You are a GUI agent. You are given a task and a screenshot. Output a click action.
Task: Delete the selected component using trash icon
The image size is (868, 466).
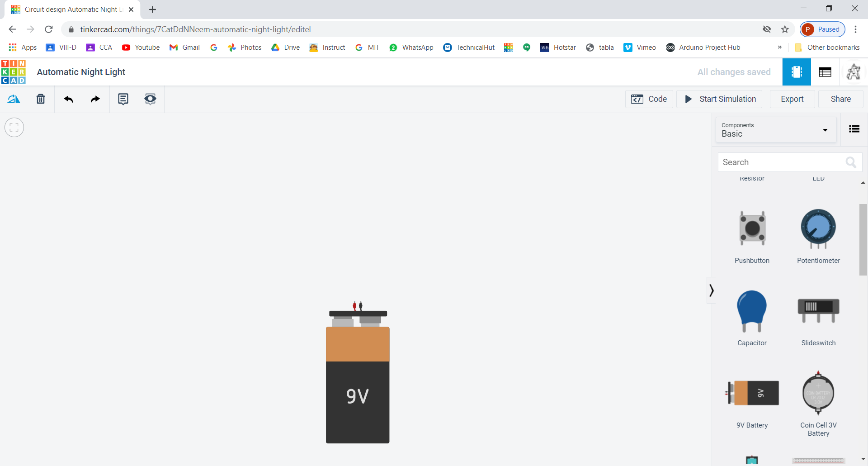pos(40,99)
